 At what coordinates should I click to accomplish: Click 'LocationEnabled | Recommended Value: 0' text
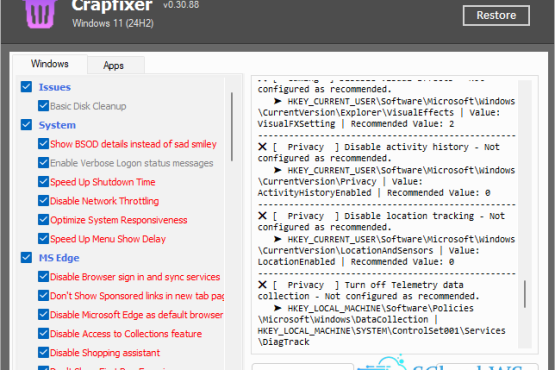356,262
